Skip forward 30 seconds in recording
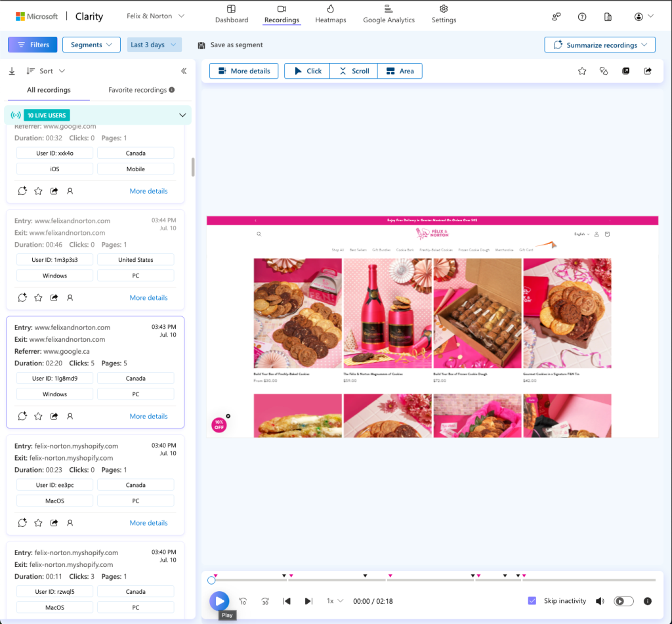672x624 pixels. [x=265, y=601]
